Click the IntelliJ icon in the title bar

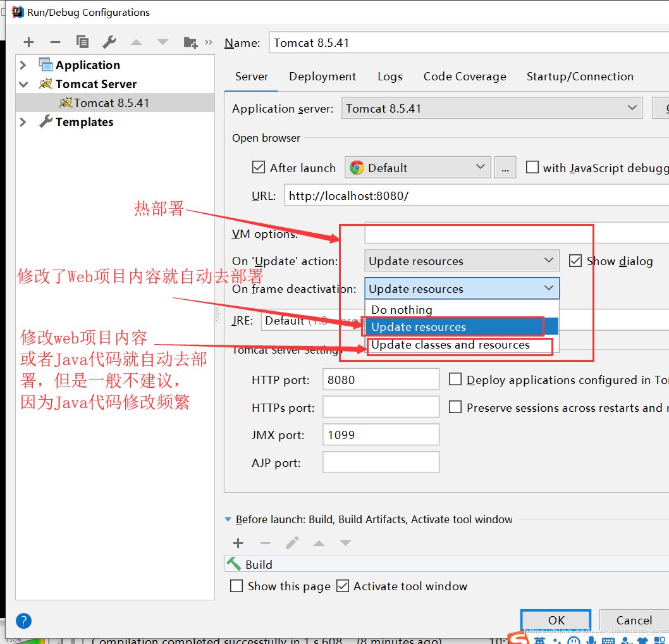click(x=18, y=12)
